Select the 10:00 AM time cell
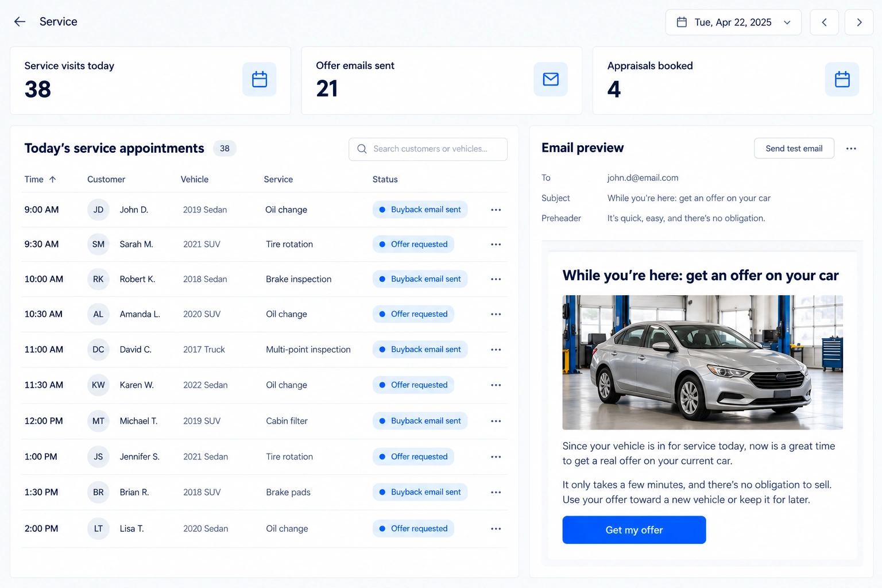The width and height of the screenshot is (882, 588). pyautogui.click(x=44, y=279)
